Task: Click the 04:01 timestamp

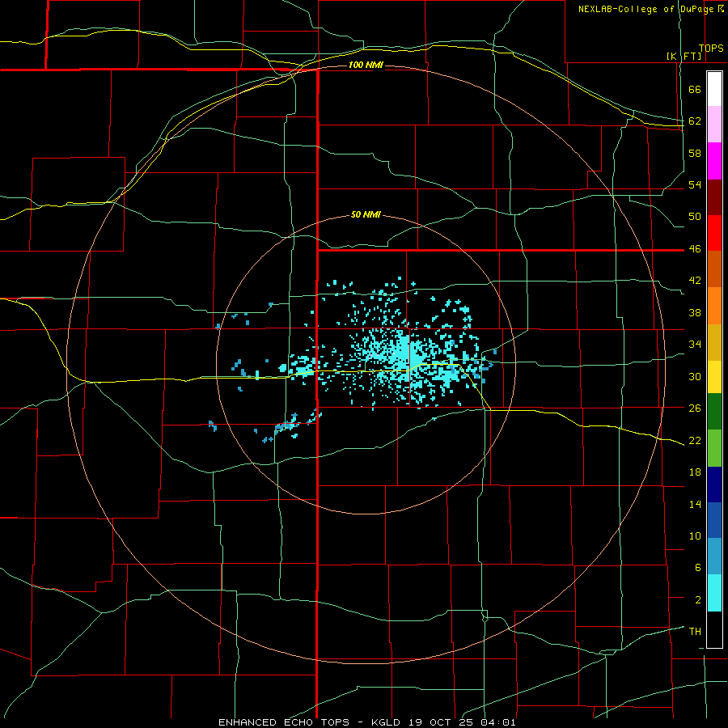Action: (x=499, y=722)
